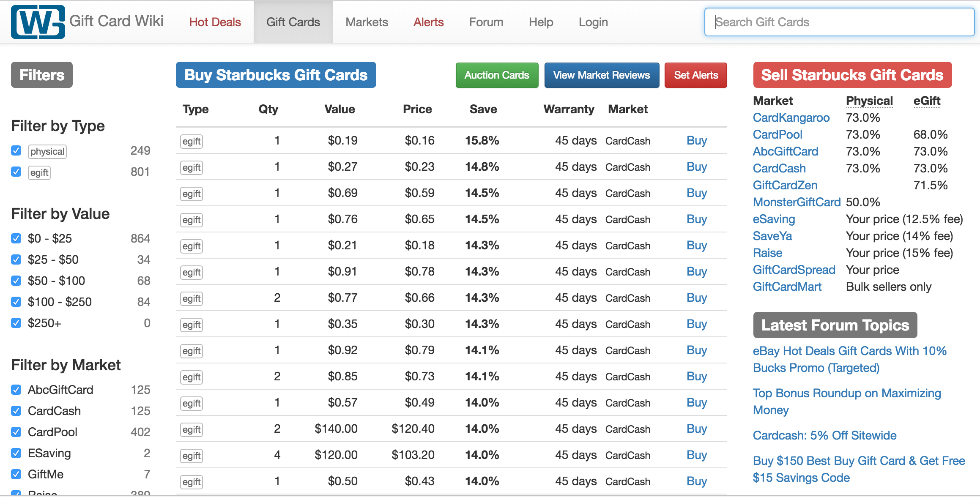Click the Latest Forum Topics heading
The height and width of the screenshot is (497, 980).
[835, 325]
